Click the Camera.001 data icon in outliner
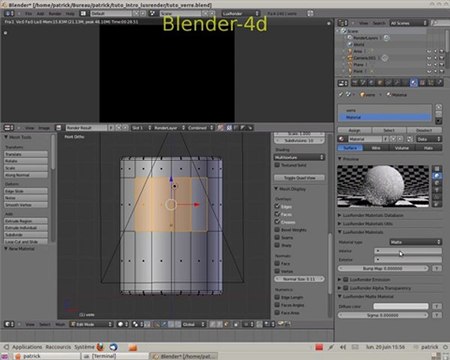 point(384,58)
